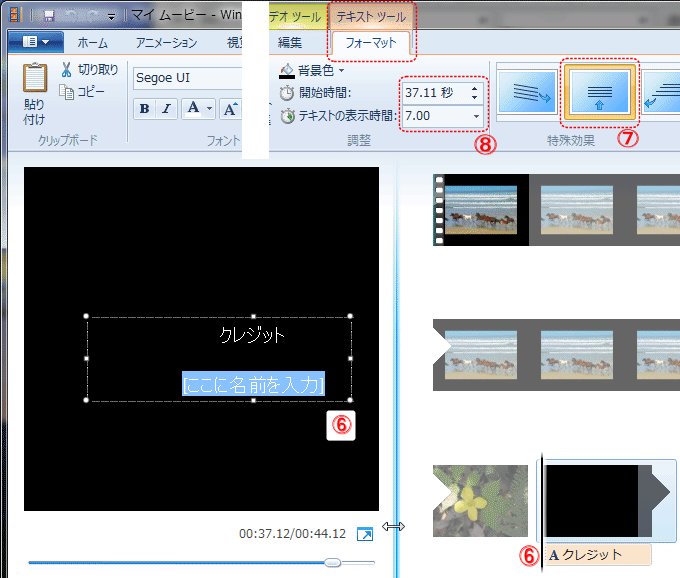Select the highlighted scroll-up credits effect
This screenshot has width=680, height=578.
pos(600,93)
